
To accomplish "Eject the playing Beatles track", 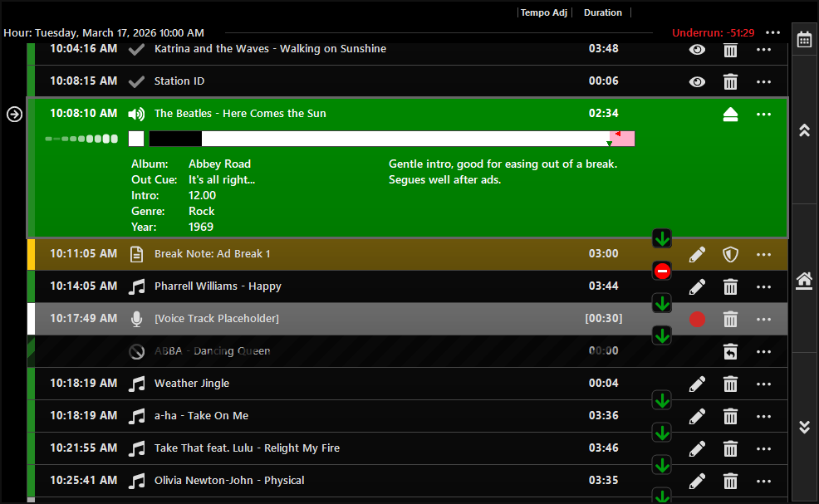I will 730,114.
